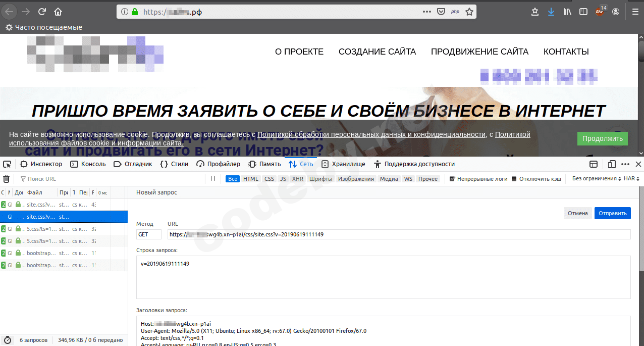This screenshot has width=644, height=346.
Task: Open Память tab
Action: 264,164
